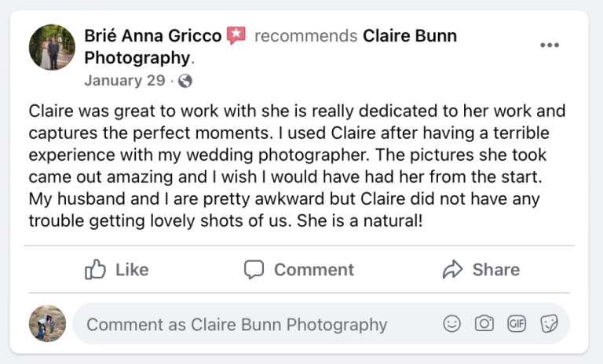The height and width of the screenshot is (364, 603).
Task: Focus the "Comment as Claire Bunn Photography" field
Action: coord(251,324)
